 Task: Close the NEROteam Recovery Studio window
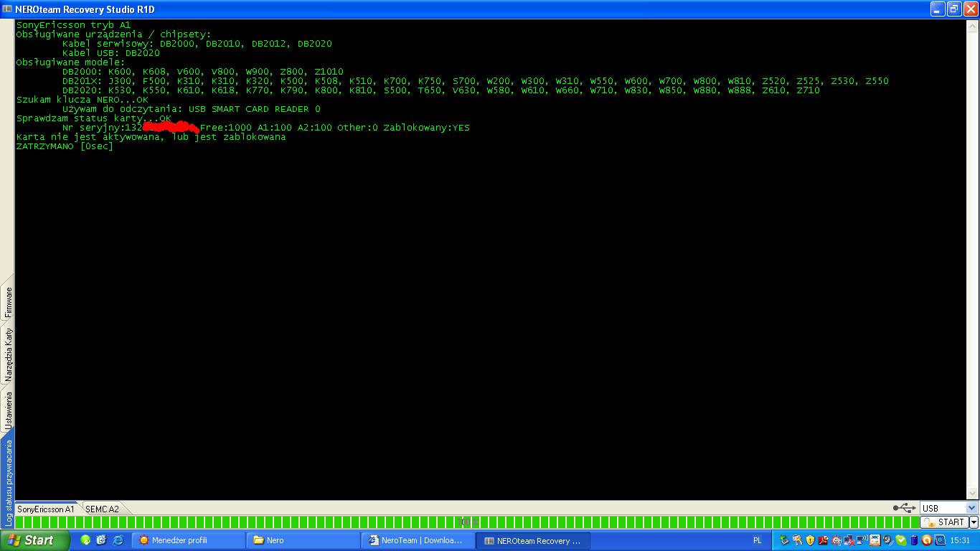[970, 9]
